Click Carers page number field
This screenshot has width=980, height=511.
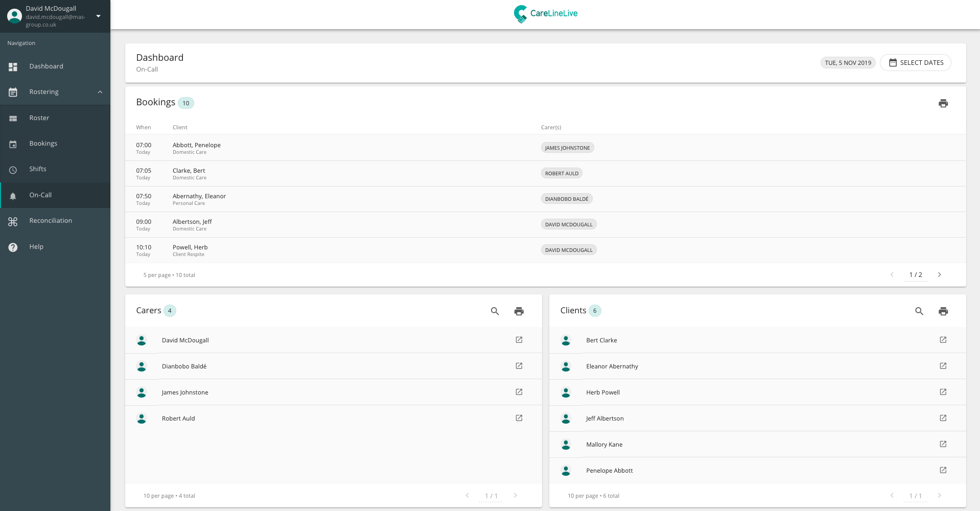[491, 496]
